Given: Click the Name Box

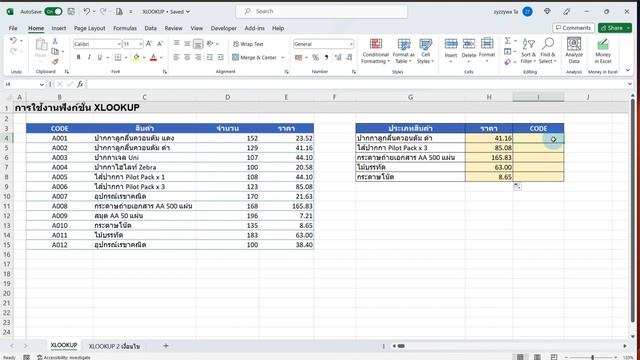Looking at the screenshot, I should click(24, 84).
